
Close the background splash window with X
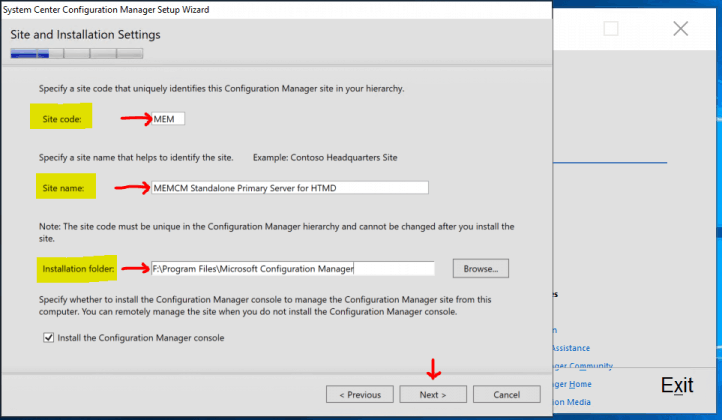681,29
